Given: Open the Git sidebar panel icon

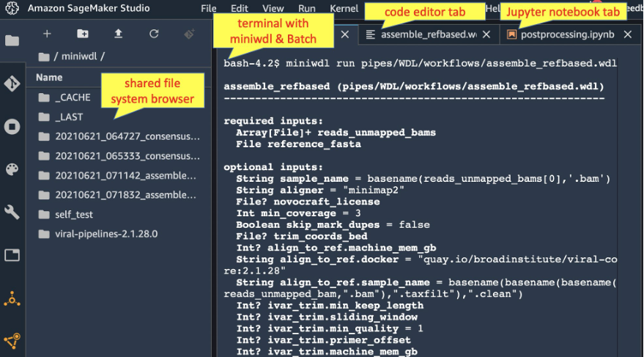Looking at the screenshot, I should (12, 84).
